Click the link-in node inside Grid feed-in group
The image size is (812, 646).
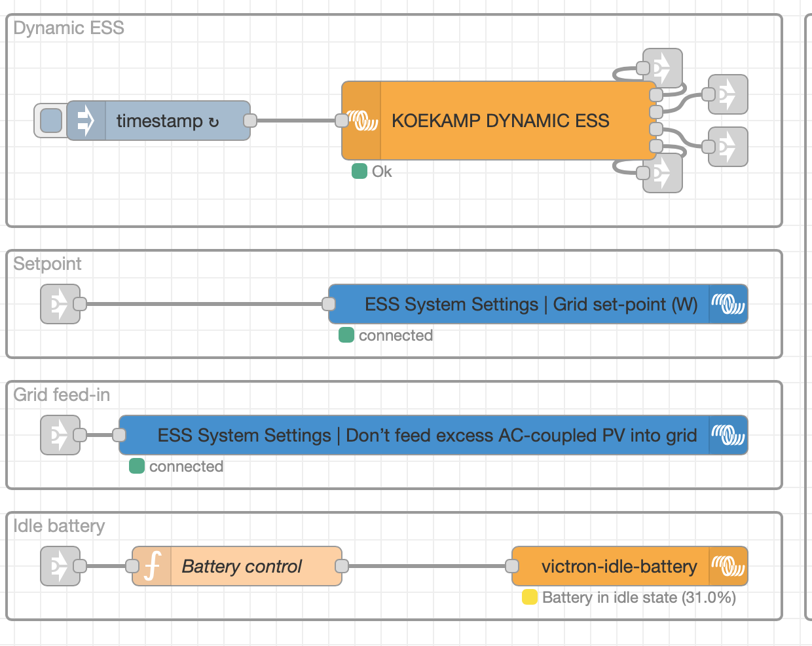click(60, 435)
